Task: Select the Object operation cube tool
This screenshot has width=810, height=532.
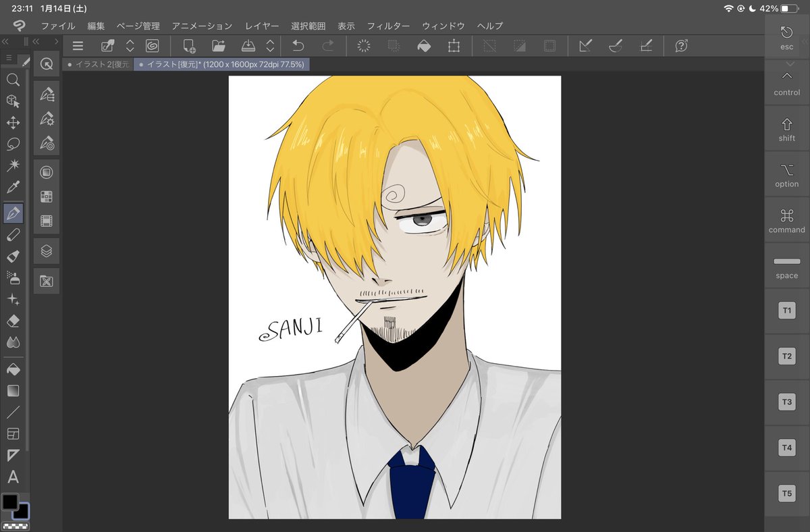Action: (13, 101)
